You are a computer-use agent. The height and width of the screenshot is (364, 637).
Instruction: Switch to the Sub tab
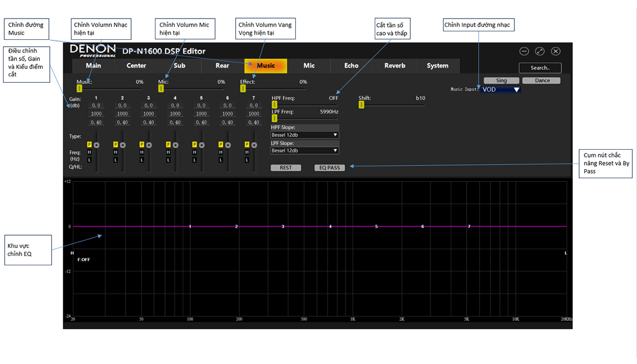pos(179,66)
